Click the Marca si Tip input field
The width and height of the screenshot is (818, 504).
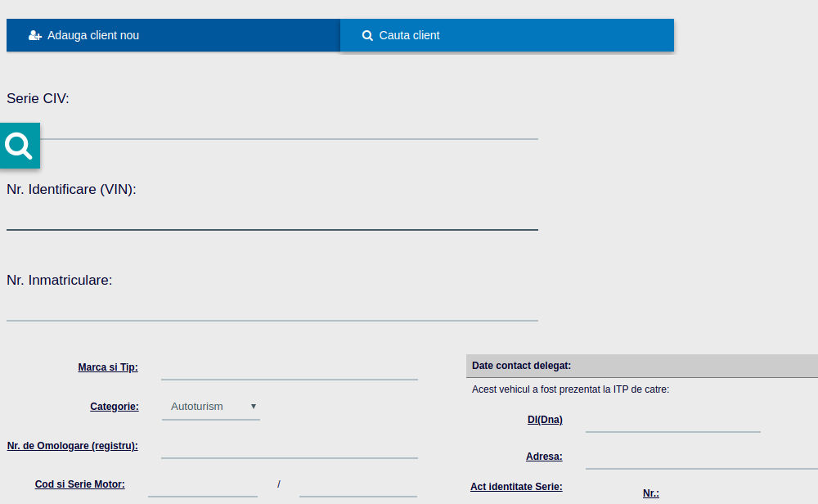289,368
